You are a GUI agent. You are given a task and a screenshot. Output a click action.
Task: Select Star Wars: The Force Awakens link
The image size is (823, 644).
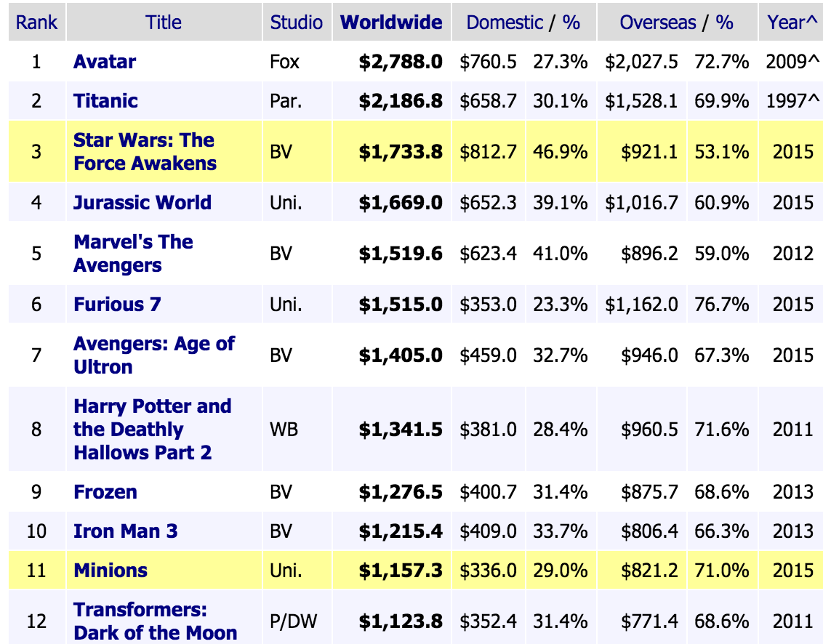click(x=145, y=151)
